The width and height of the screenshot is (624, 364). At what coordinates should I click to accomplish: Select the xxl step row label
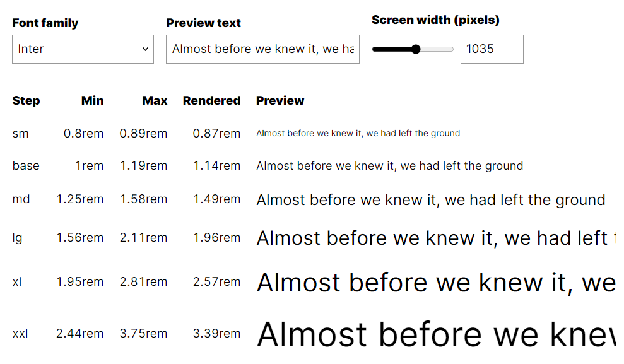pyautogui.click(x=20, y=334)
